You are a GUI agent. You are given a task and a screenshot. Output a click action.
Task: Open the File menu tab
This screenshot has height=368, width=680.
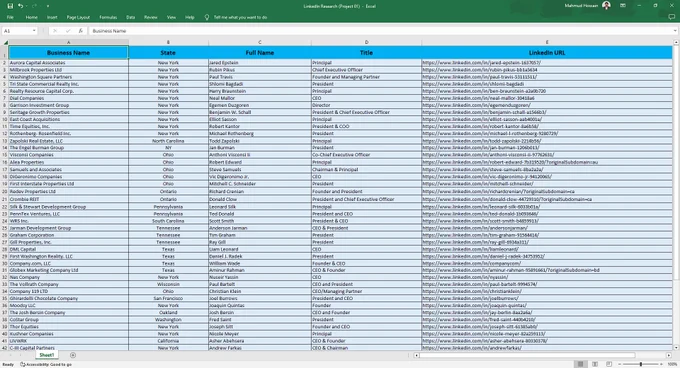(x=10, y=17)
